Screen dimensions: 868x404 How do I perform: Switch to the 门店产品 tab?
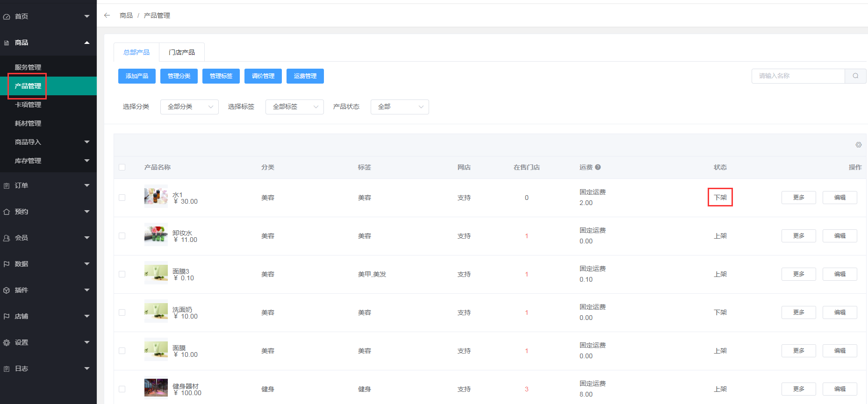[182, 52]
